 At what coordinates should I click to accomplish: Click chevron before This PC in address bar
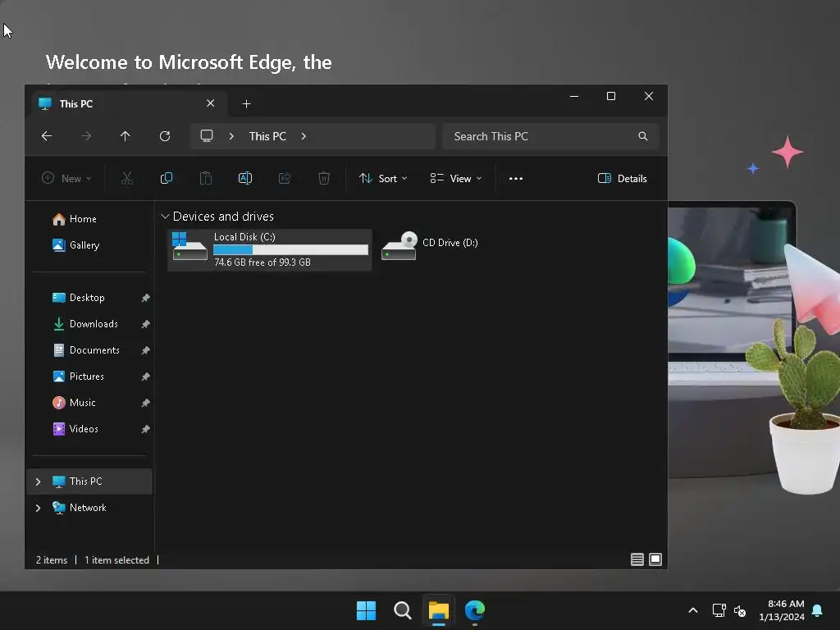(x=231, y=136)
